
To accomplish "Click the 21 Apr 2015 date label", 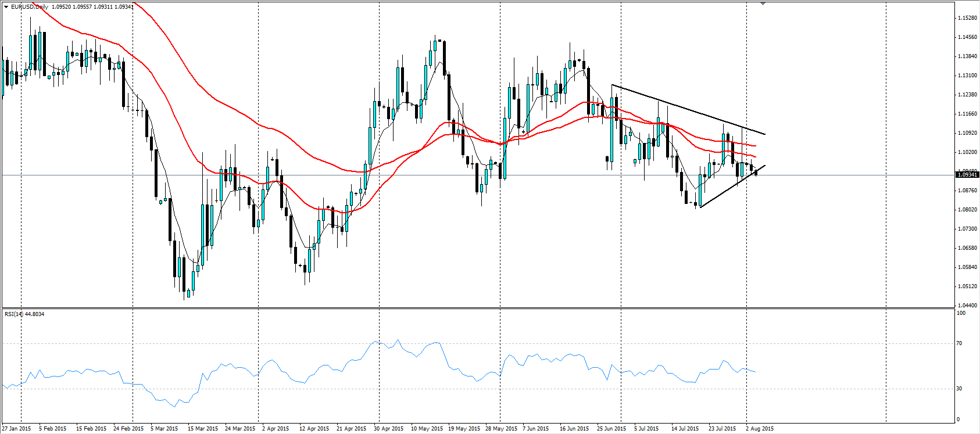I will pyautogui.click(x=351, y=429).
